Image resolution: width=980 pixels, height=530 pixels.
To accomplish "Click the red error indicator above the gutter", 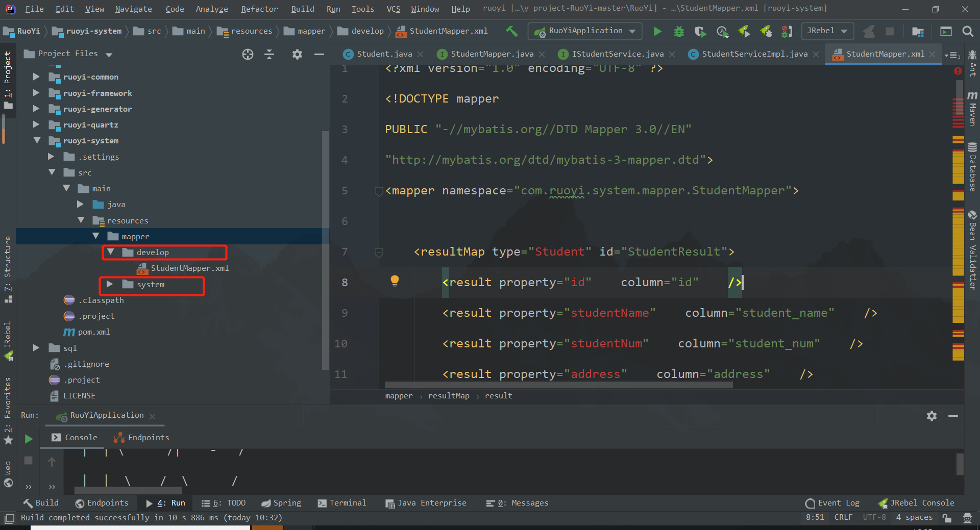I will (958, 71).
